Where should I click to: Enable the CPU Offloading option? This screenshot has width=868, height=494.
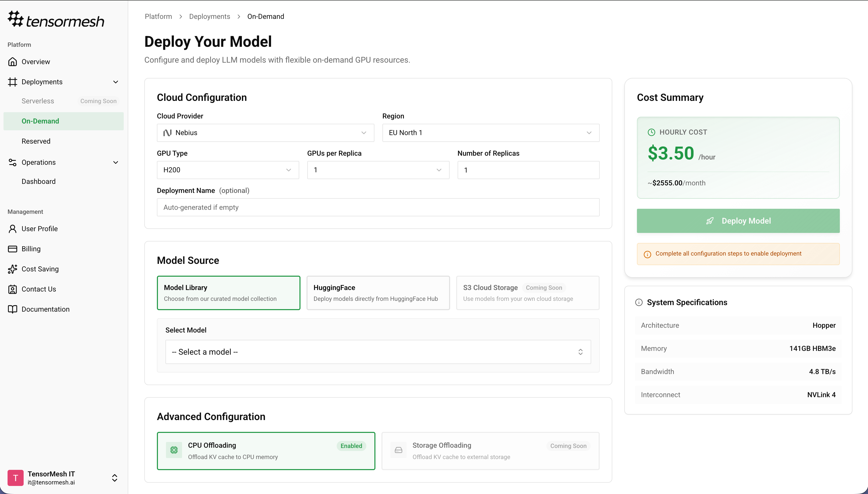point(266,450)
